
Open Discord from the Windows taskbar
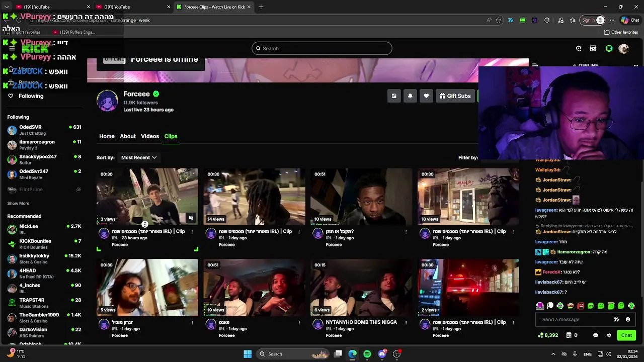(382, 354)
